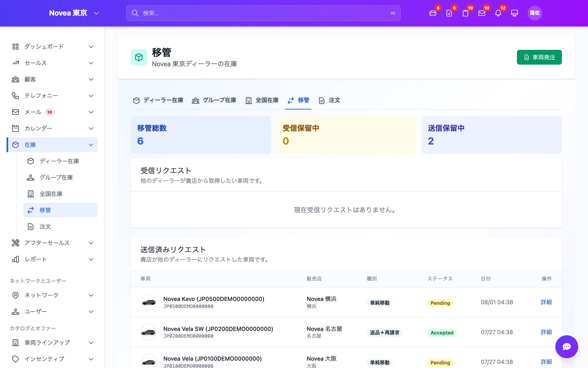This screenshot has height=368, width=588.
Task: Open the documents icon with badge 6
Action: [x=449, y=13]
